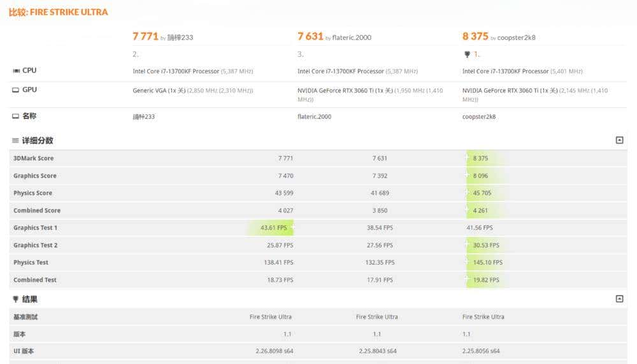Click 138.41 FPS physics test value

tap(279, 263)
